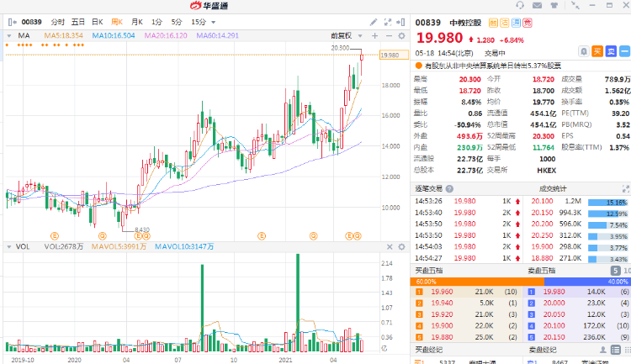Click the blue 通 tag icon

516,23
